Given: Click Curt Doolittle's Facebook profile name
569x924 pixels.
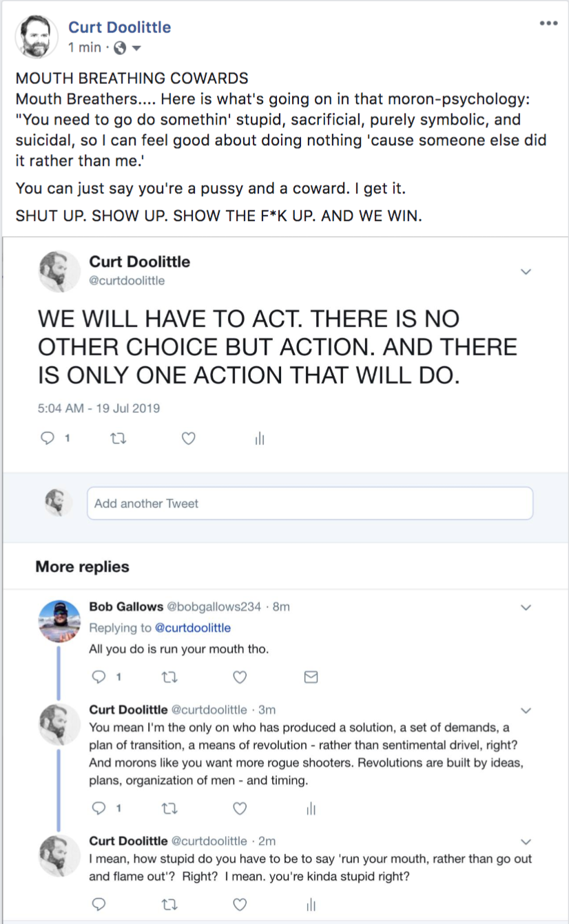Looking at the screenshot, I should (x=119, y=27).
